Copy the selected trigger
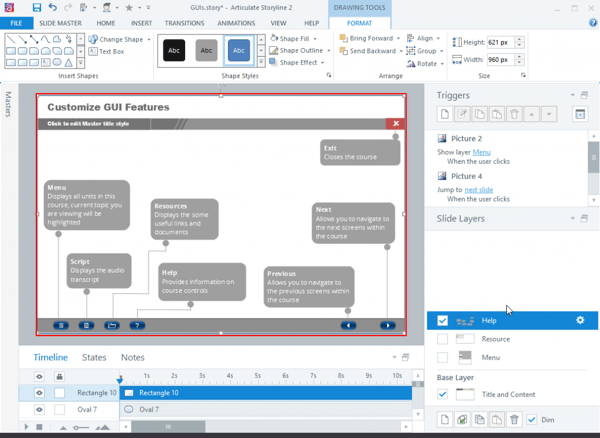This screenshot has height=438, width=600. point(479,114)
